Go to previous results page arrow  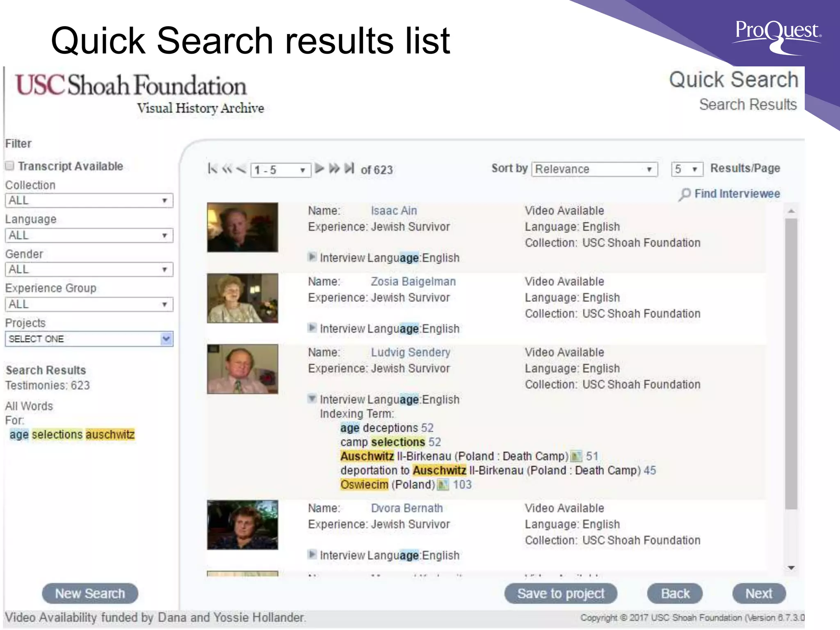(241, 169)
